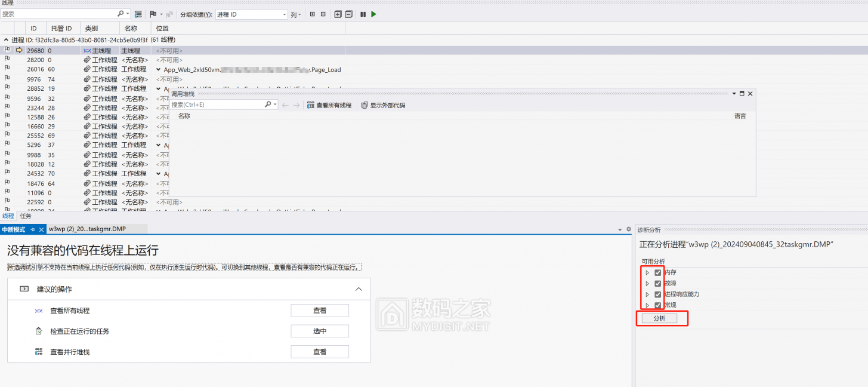Expand the 进程响应能力 analysis tree node
The image size is (868, 387).
click(x=647, y=294)
